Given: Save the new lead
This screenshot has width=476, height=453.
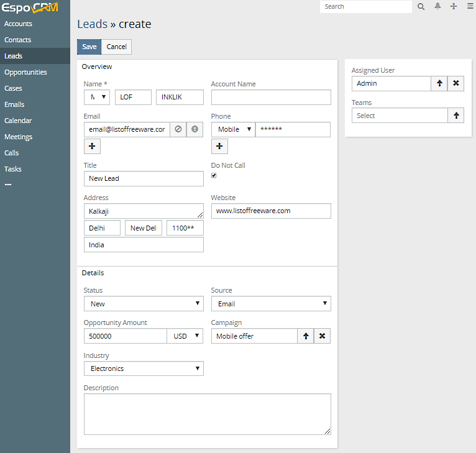Looking at the screenshot, I should [x=89, y=47].
